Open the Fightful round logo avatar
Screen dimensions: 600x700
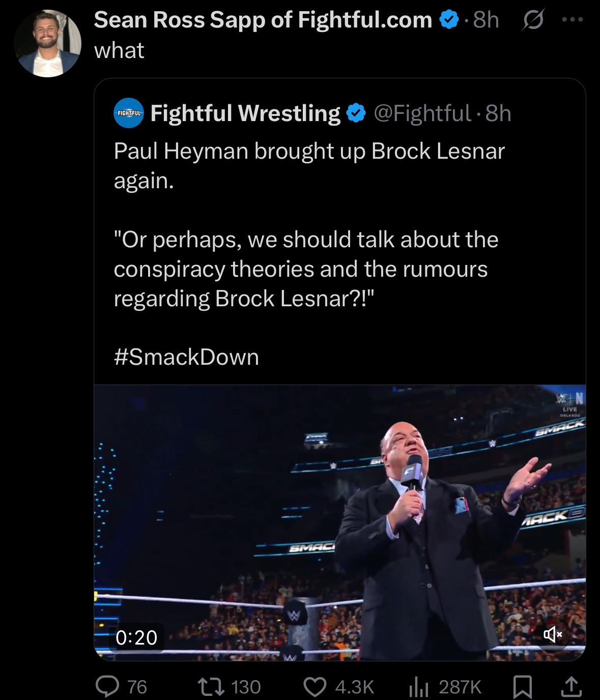129,113
